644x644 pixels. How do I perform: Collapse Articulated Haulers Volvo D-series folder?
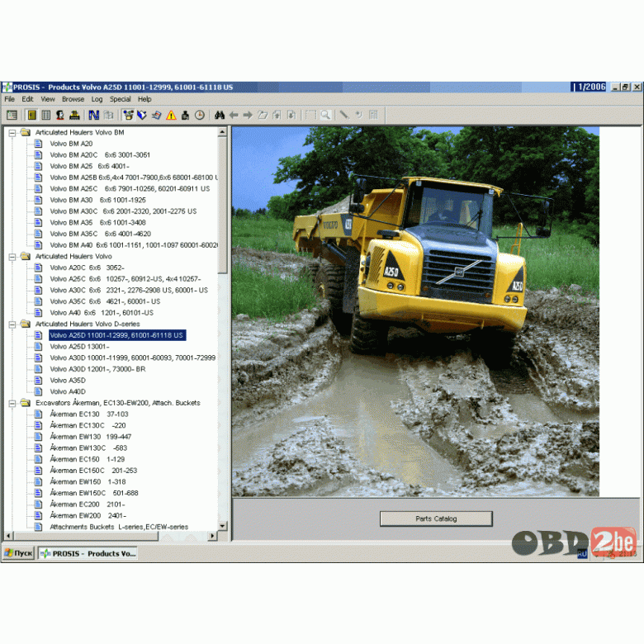point(12,324)
